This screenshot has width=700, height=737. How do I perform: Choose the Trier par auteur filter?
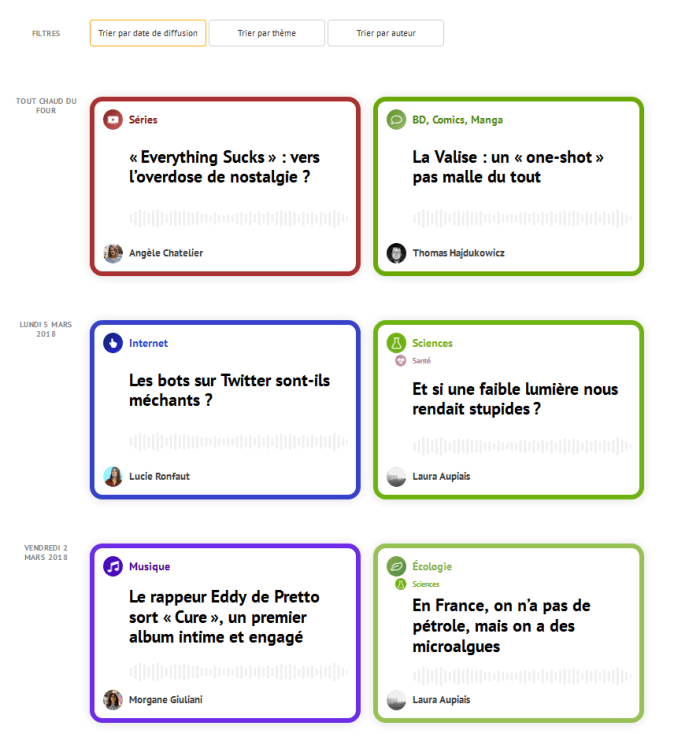click(386, 33)
